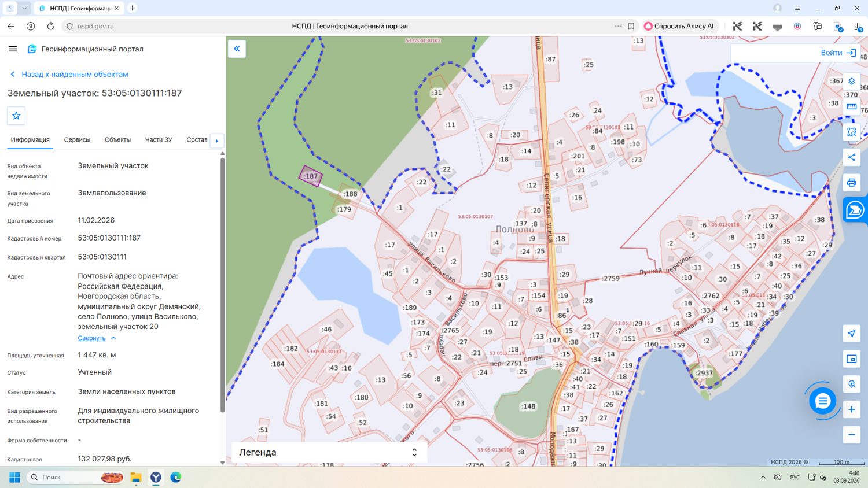Image resolution: width=868 pixels, height=488 pixels.
Task: Open the blue assistant side tab
Action: pyautogui.click(x=855, y=210)
